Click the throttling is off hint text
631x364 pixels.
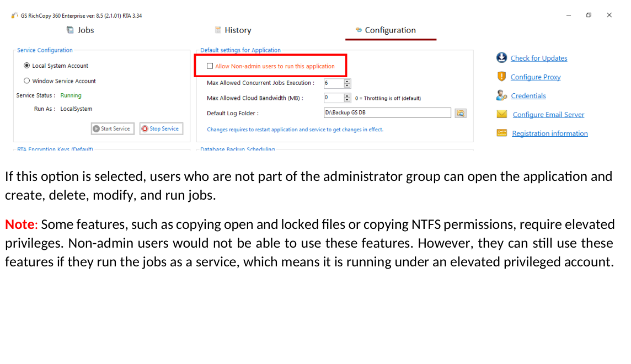(x=388, y=98)
